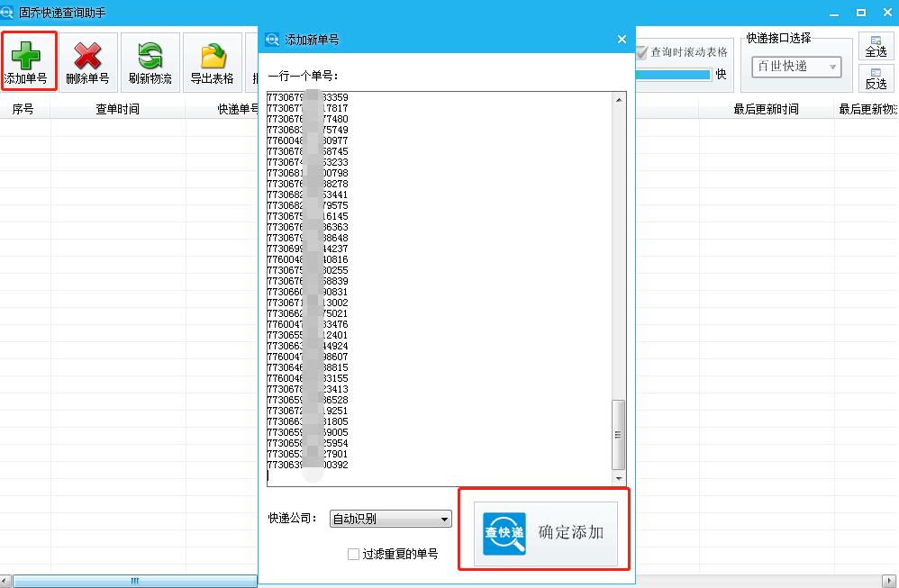Click the dialog's vertical scrollbar down arrow
This screenshot has width=899, height=588.
[x=619, y=480]
